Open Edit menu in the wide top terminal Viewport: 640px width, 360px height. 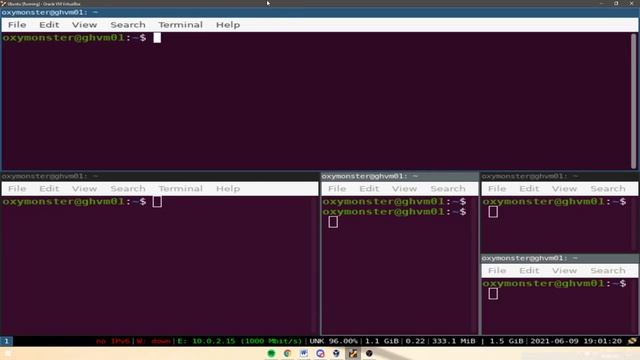(49, 25)
